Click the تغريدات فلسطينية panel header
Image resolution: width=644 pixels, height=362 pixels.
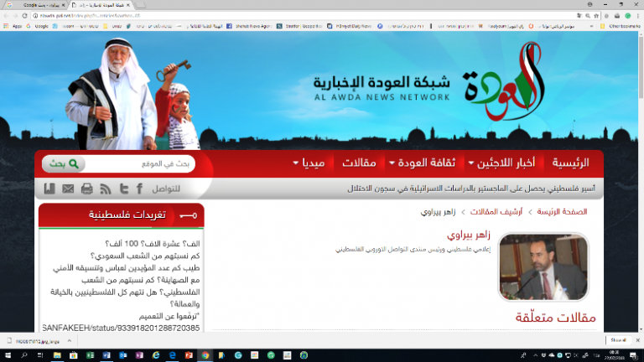pos(122,215)
